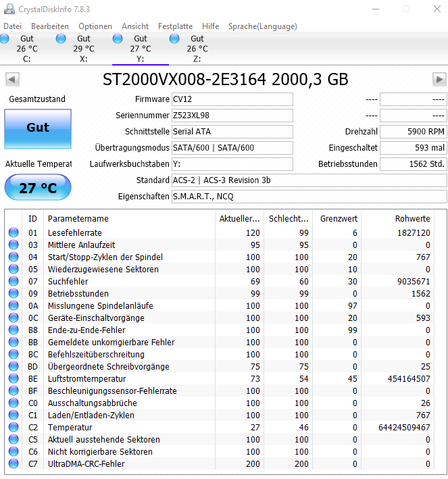Click the Drehzahl field 5900 RPM
Screen dimensions: 448x479
point(413,132)
